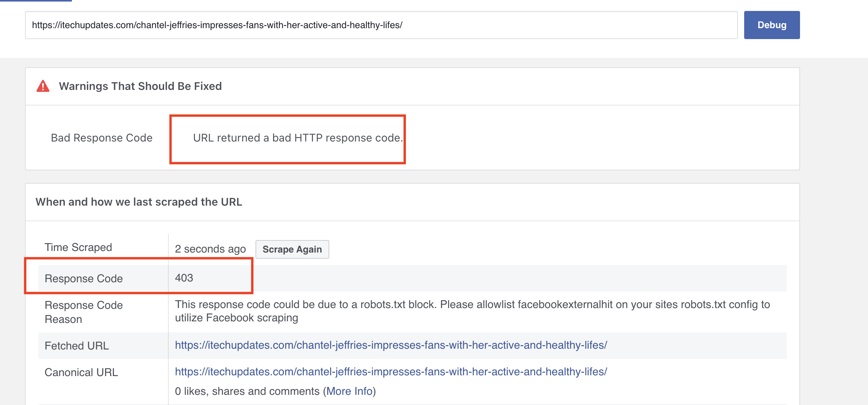Follow the More Info link

[349, 391]
